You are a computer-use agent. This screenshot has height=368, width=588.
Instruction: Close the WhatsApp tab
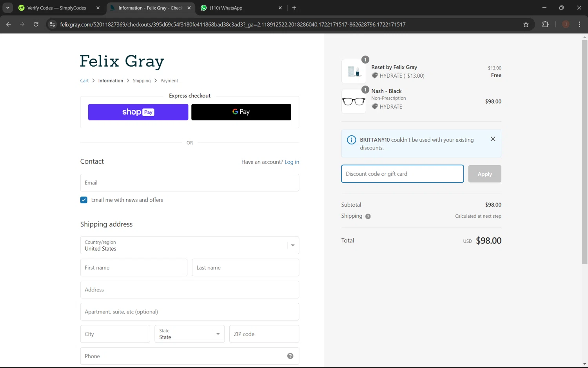pos(280,8)
